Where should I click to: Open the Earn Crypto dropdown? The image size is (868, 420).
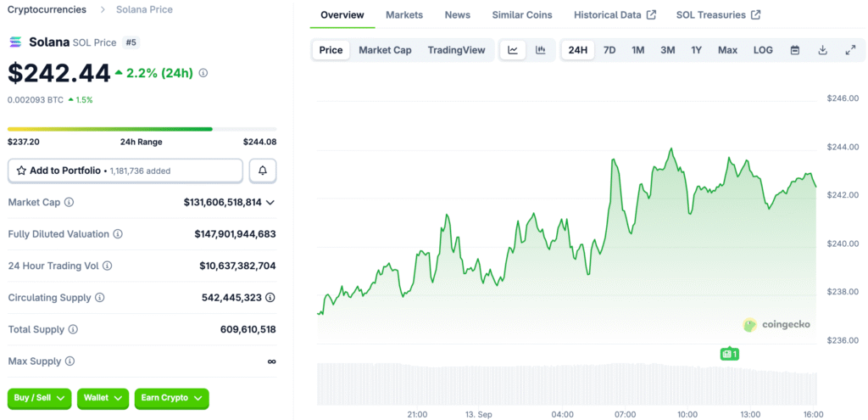tap(171, 398)
